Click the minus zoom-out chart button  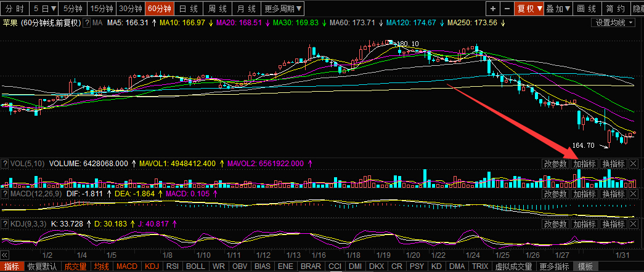[507, 9]
